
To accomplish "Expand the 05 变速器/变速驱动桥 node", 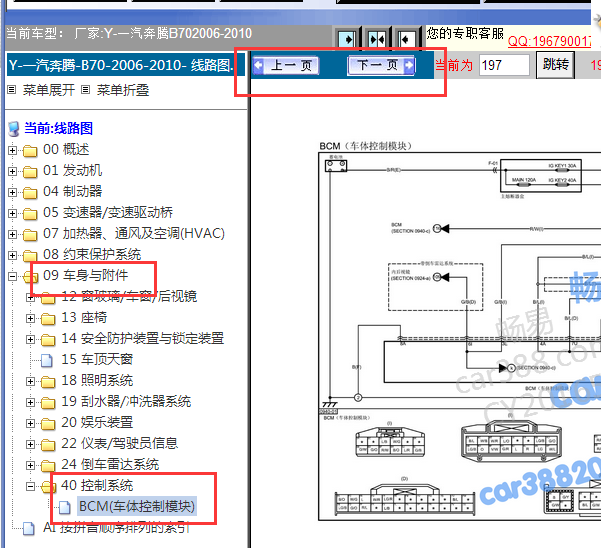I will coord(13,213).
